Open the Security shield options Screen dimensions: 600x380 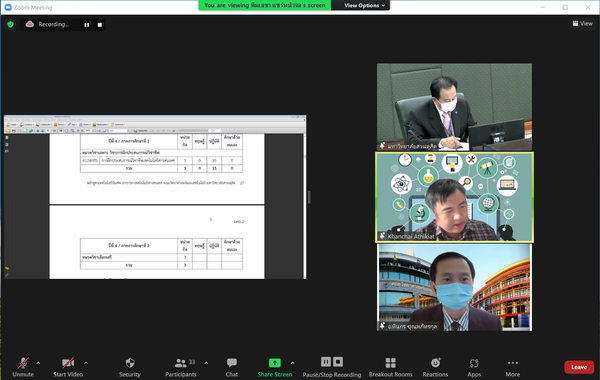[130, 367]
